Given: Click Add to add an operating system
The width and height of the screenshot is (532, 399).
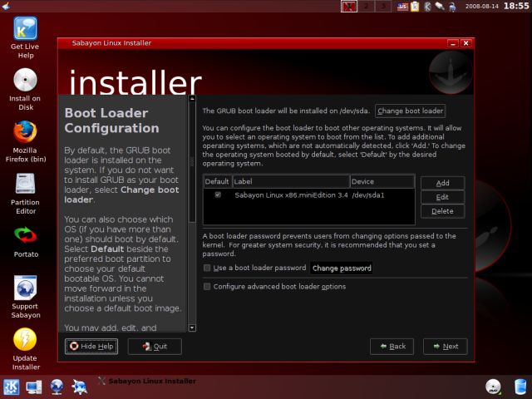Looking at the screenshot, I should (442, 183).
